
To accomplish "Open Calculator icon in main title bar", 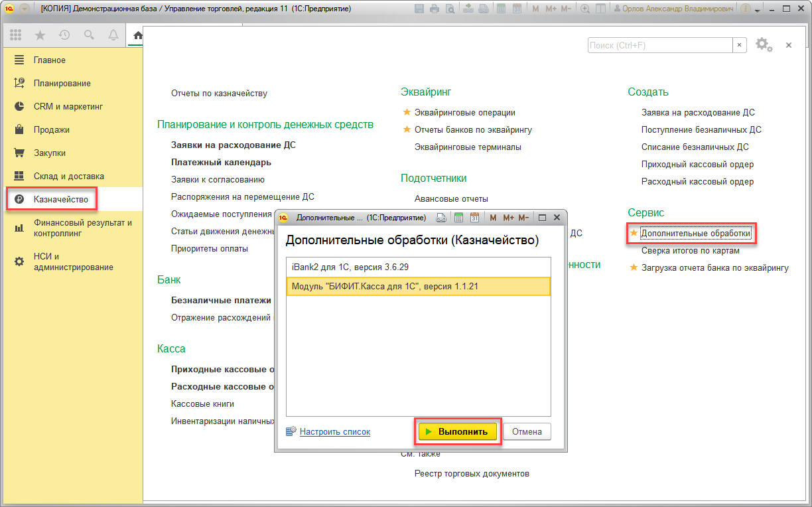I will click(501, 9).
